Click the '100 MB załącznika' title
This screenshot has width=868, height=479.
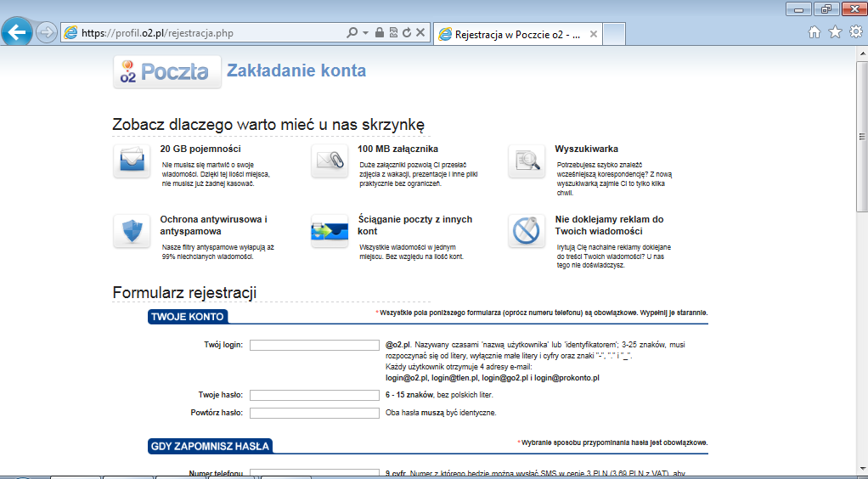pyautogui.click(x=398, y=149)
